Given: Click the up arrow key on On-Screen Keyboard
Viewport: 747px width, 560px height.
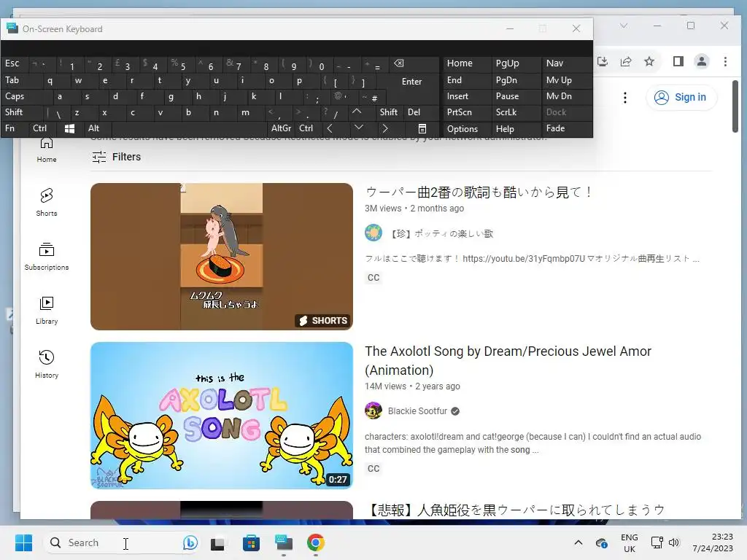Looking at the screenshot, I should 356,112.
